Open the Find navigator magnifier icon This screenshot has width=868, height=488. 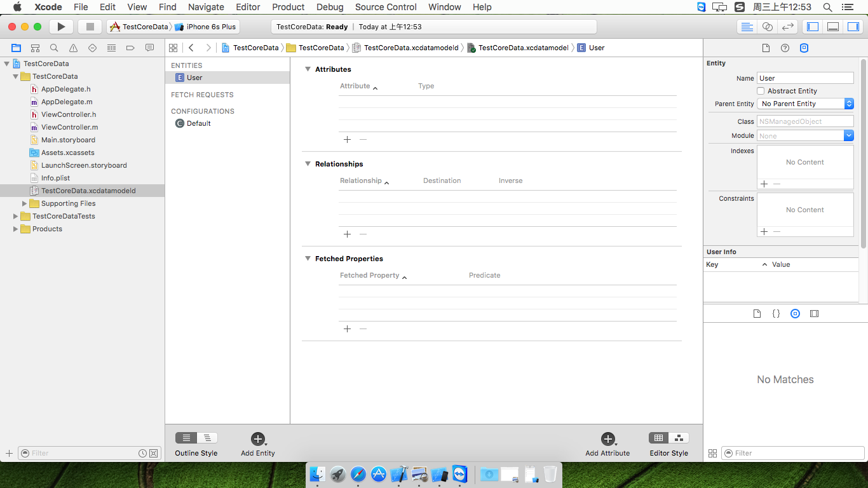pyautogui.click(x=54, y=48)
